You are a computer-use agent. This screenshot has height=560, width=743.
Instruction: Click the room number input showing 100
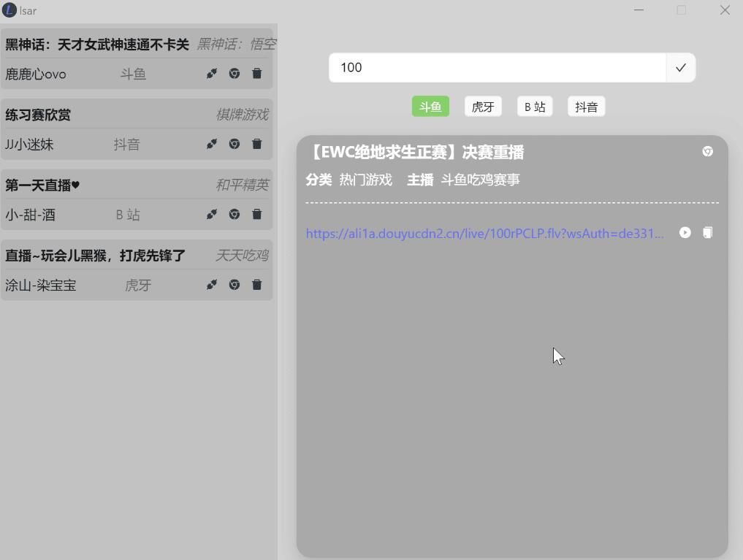pyautogui.click(x=498, y=68)
